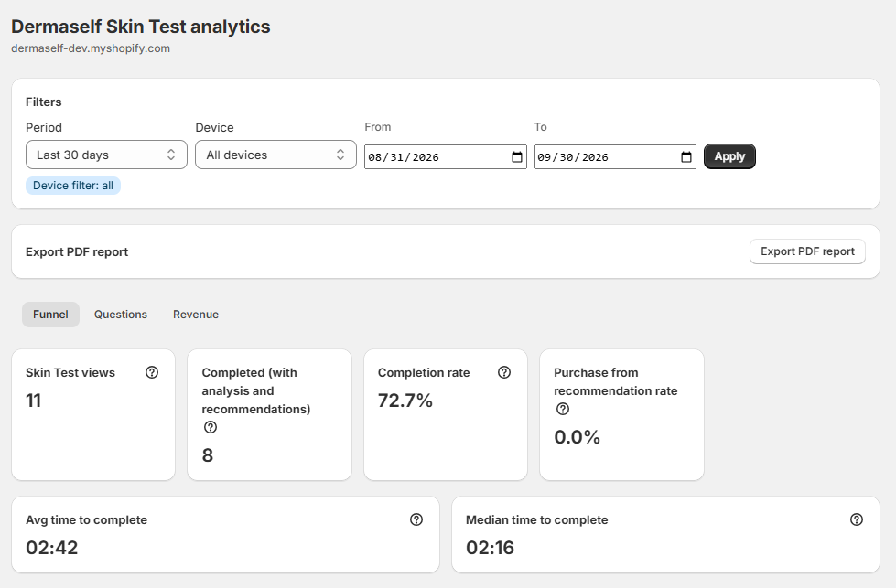Viewport: 896px width, 588px height.
Task: Switch to the Revenue tab
Action: click(x=196, y=315)
